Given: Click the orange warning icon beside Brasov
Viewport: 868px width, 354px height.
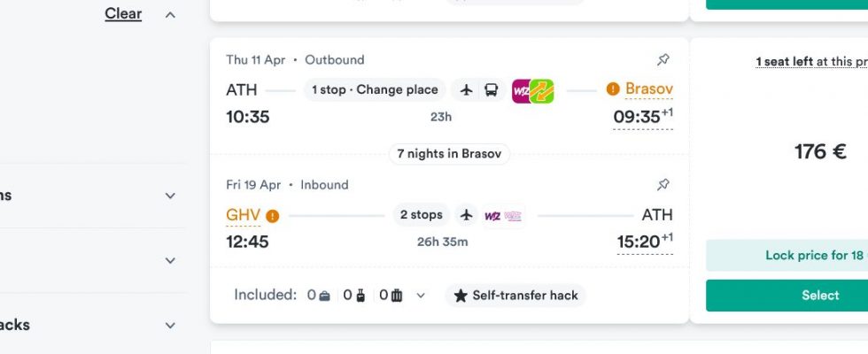Looking at the screenshot, I should pyautogui.click(x=613, y=88).
